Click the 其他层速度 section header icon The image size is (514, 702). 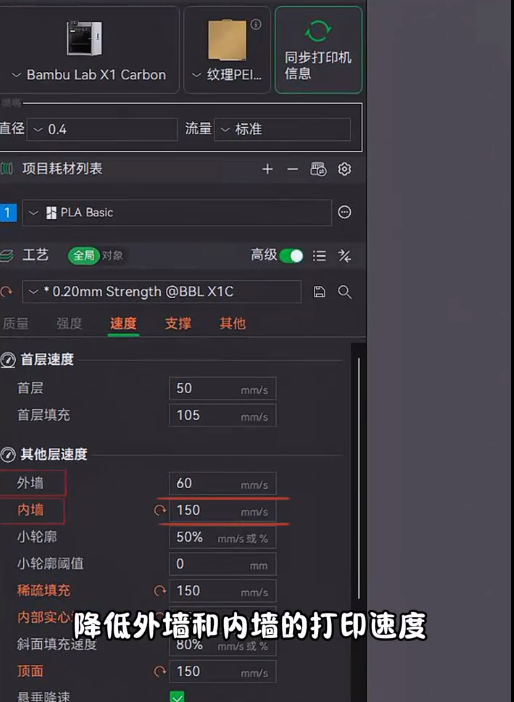7,455
